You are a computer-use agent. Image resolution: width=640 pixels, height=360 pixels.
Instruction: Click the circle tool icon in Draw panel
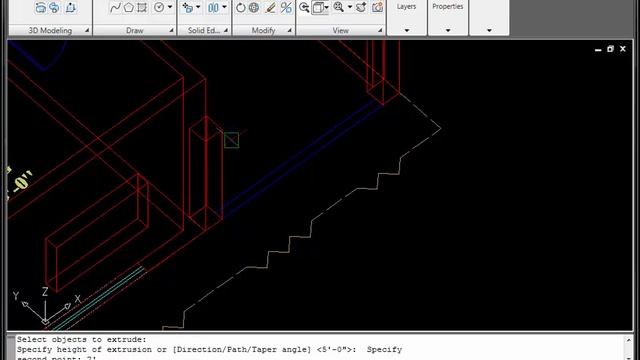click(x=159, y=7)
